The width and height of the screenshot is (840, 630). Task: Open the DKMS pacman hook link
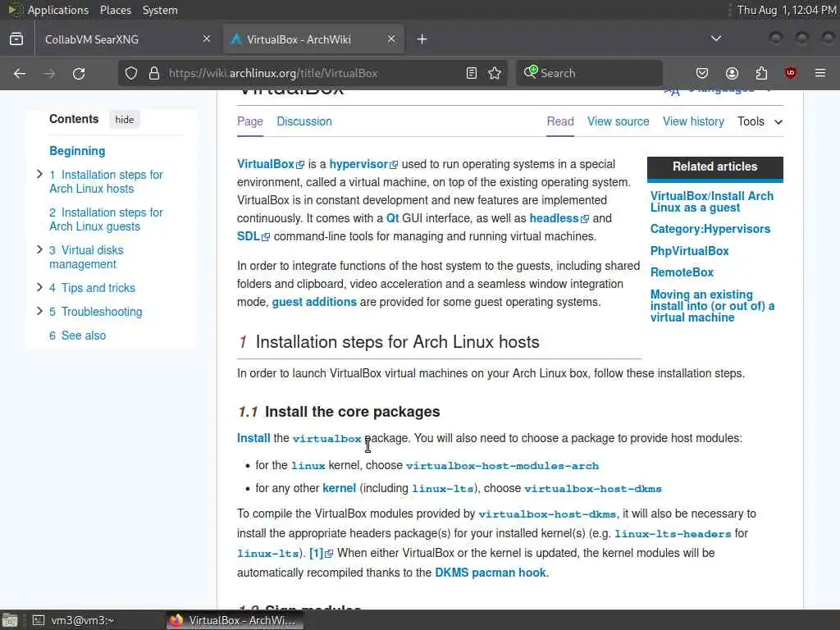(x=491, y=573)
